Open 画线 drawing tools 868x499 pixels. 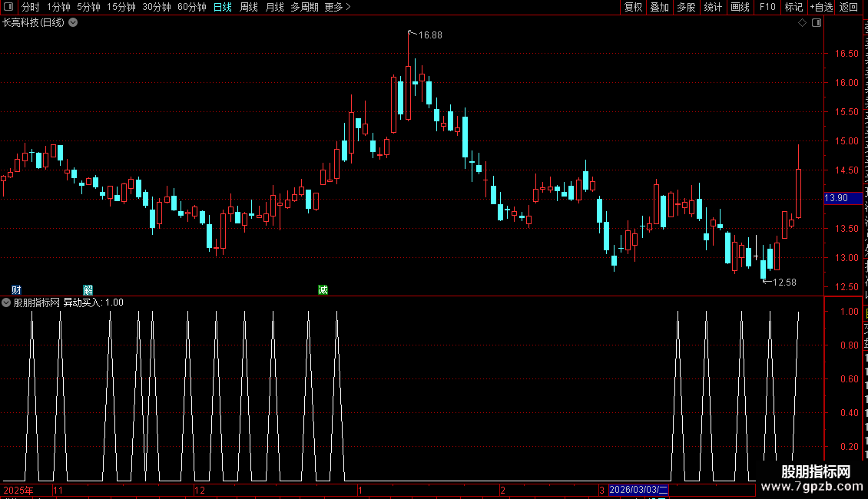740,7
